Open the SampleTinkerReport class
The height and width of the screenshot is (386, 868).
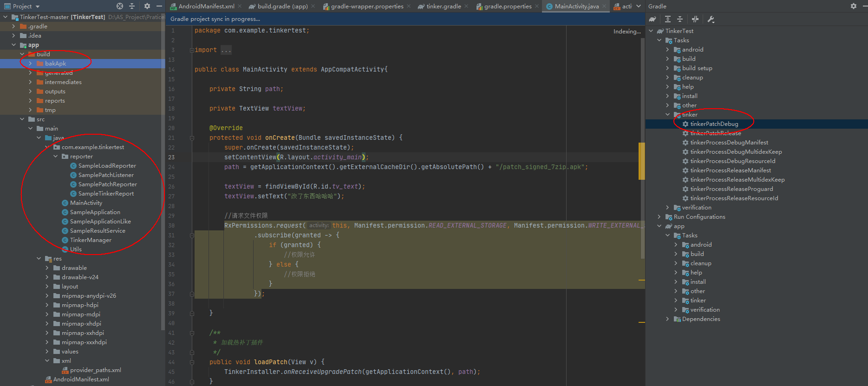coord(106,194)
